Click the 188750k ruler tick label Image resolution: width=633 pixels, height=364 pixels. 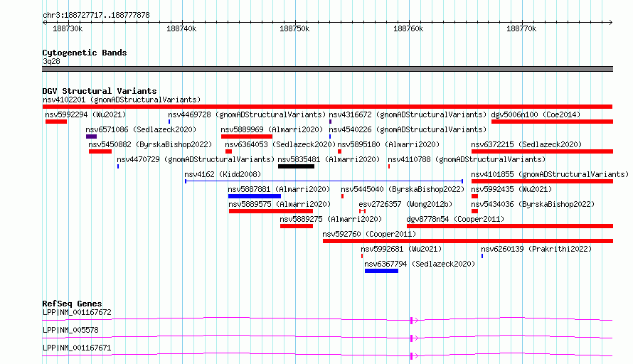294,28
